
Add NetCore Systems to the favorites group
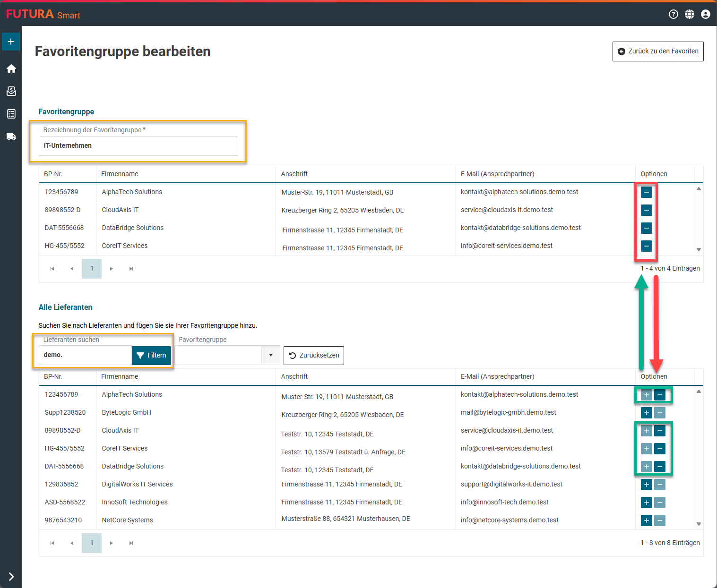point(646,520)
